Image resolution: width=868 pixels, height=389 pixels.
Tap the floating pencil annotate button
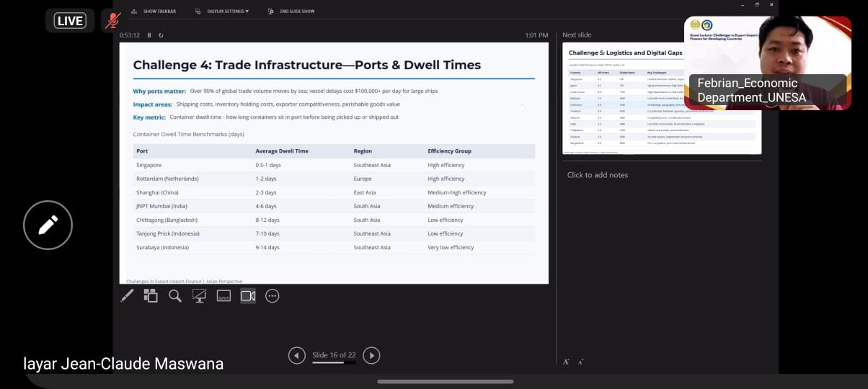click(48, 225)
